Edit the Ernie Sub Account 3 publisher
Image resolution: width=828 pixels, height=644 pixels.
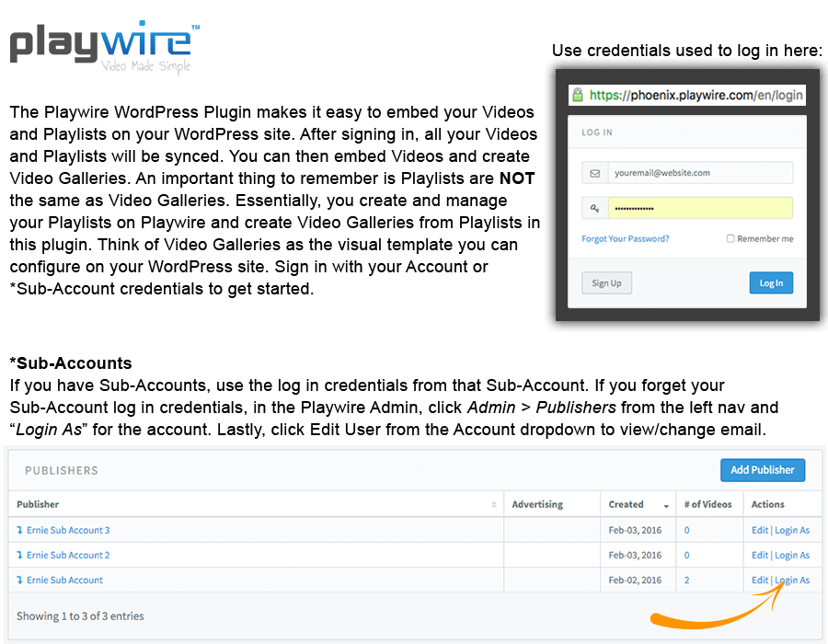click(x=759, y=530)
